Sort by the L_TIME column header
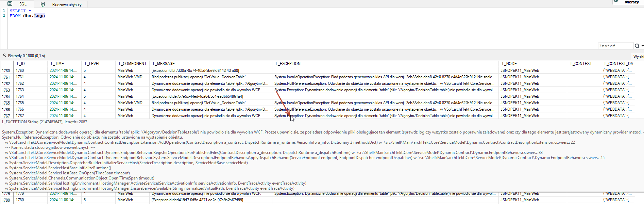The height and width of the screenshot is (204, 644). (x=64, y=64)
